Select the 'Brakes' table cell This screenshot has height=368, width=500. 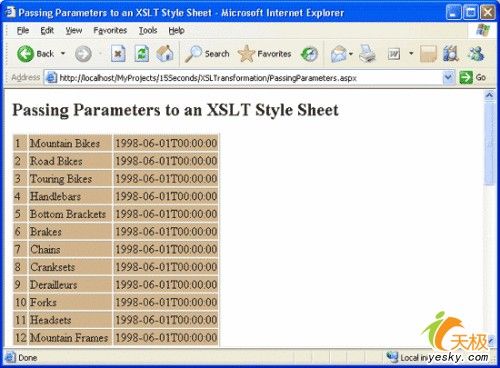coord(70,232)
